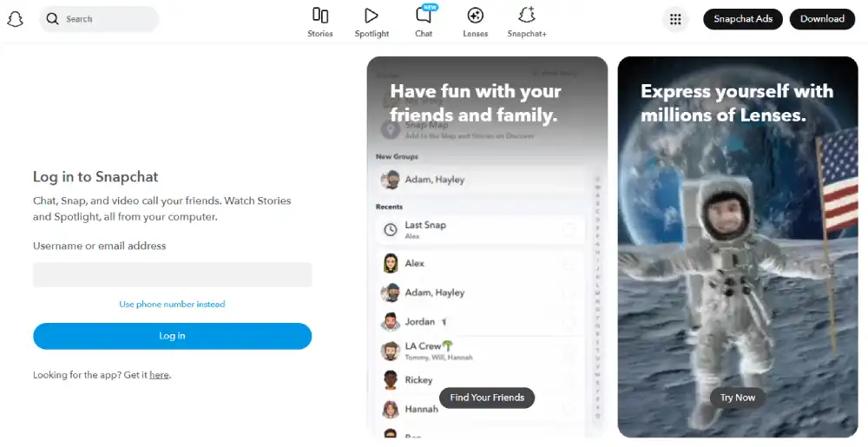The height and width of the screenshot is (447, 868).
Task: Click the 'Log in to Snapchat' heading
Action: 95,177
